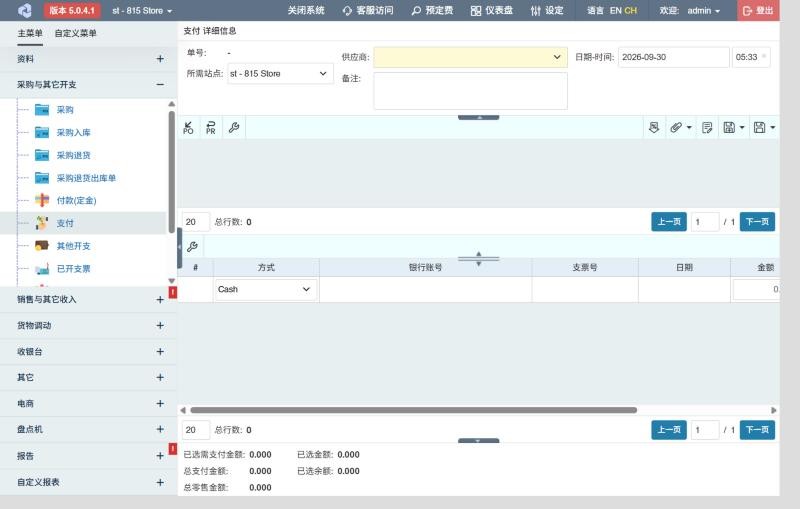Click the paperclip attachment icon
800x509 pixels.
[x=676, y=128]
